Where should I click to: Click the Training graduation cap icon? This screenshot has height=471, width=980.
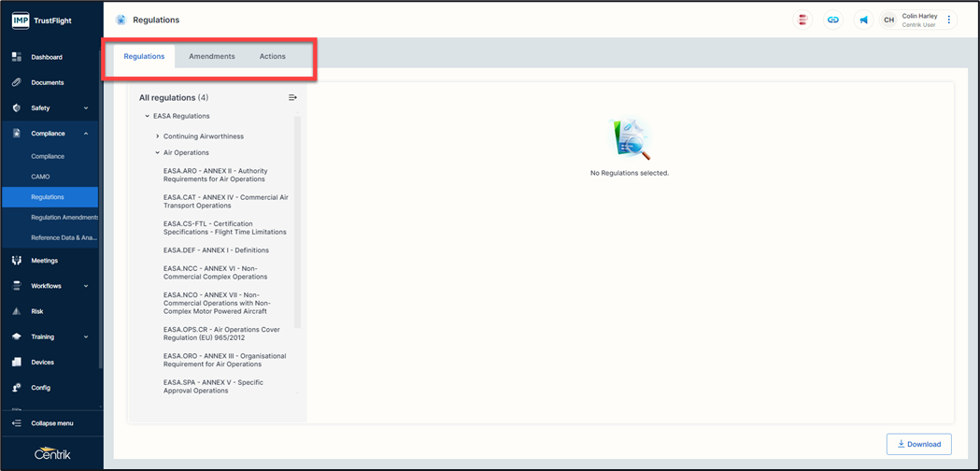click(17, 336)
